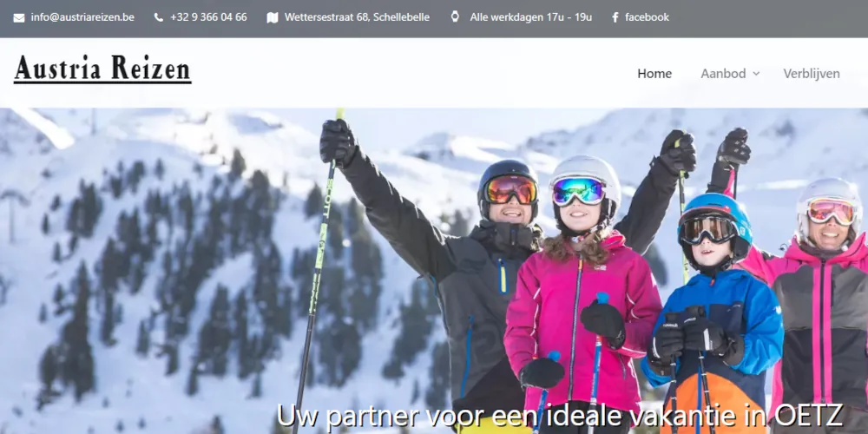Open the Aanbod menu item

723,74
